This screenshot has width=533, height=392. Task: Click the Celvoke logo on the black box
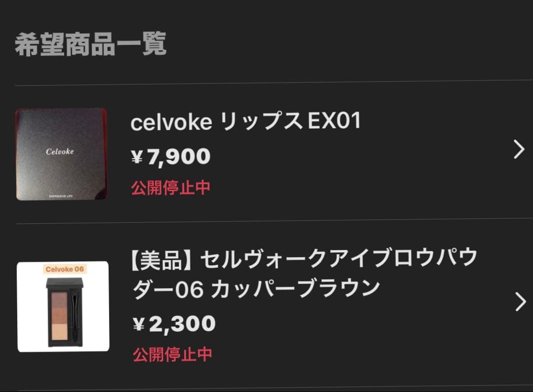tap(60, 151)
